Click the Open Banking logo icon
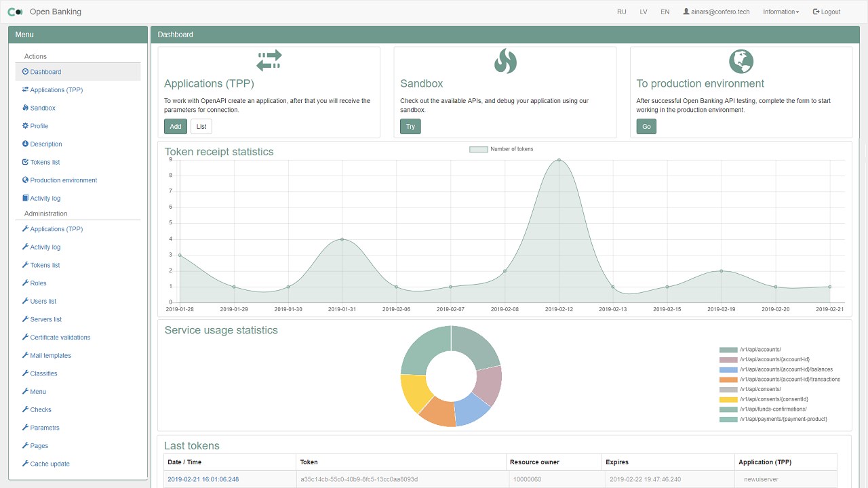Image resolution: width=868 pixels, height=488 pixels. coord(15,12)
